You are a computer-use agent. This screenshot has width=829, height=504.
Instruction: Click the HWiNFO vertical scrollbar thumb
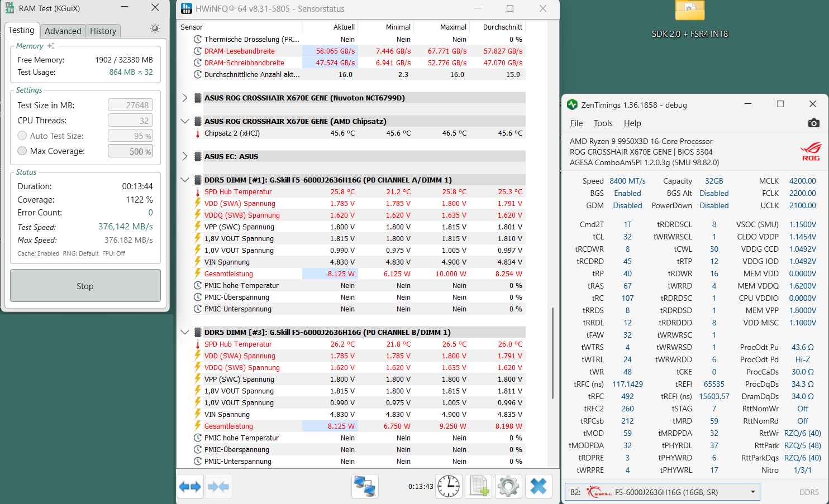pos(553,353)
